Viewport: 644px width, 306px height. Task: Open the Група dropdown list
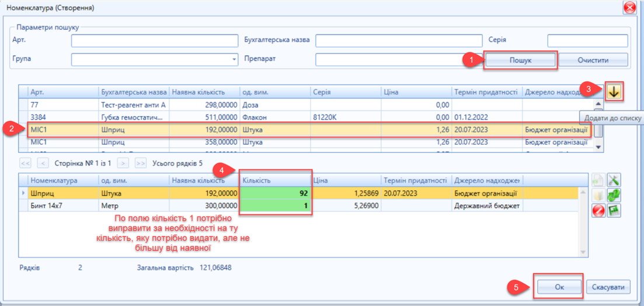tap(234, 60)
